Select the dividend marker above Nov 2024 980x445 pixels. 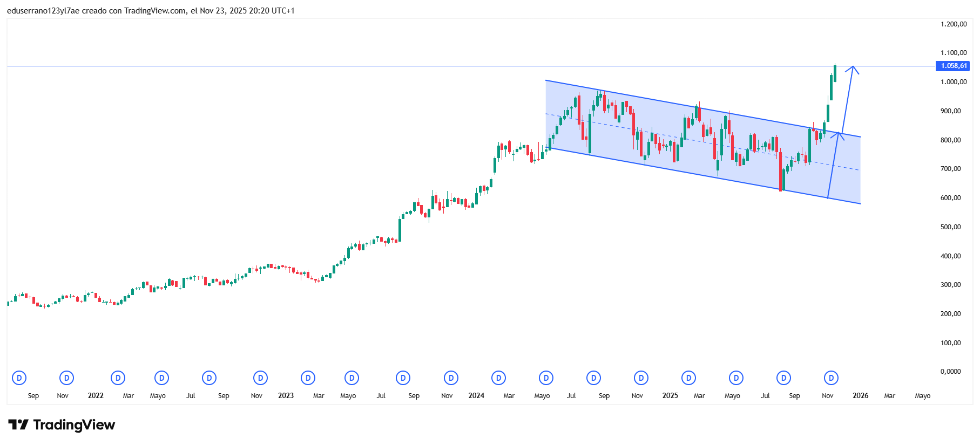(641, 378)
